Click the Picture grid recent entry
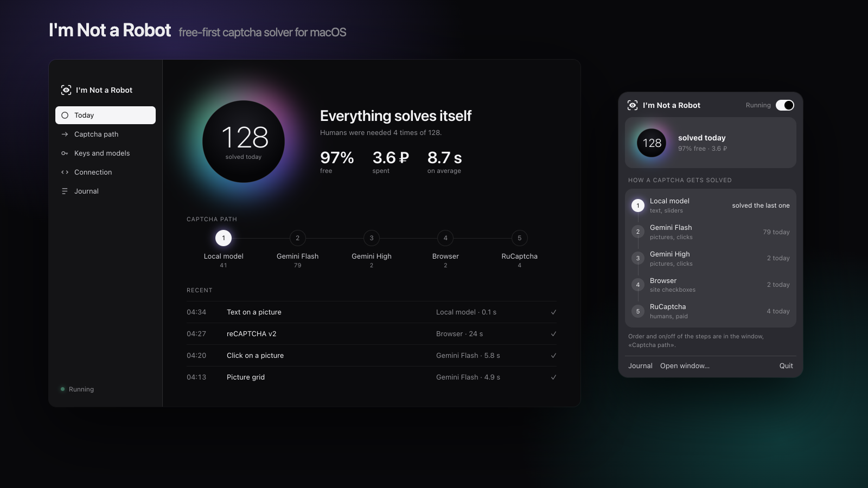Image resolution: width=868 pixels, height=488 pixels. coord(372,377)
